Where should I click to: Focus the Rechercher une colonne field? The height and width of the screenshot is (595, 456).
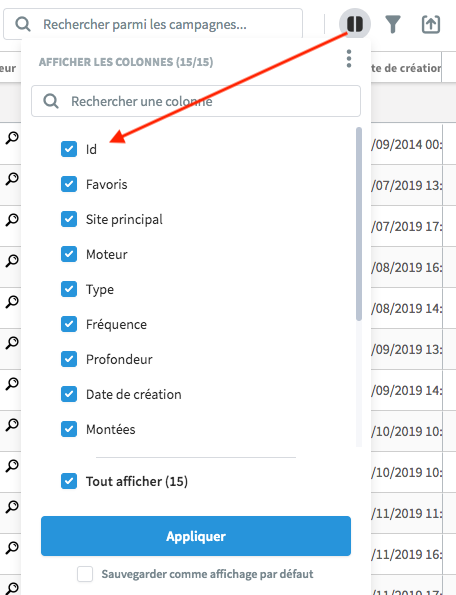pos(196,101)
